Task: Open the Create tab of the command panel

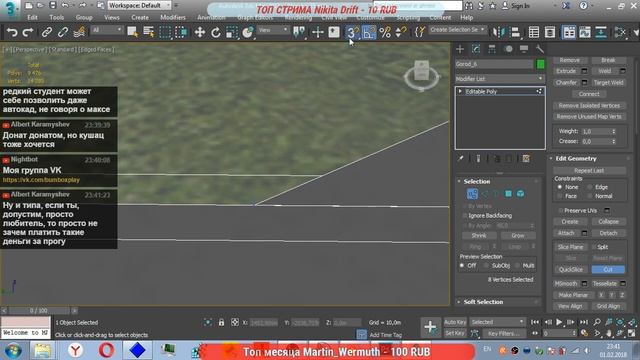Action: click(x=460, y=49)
